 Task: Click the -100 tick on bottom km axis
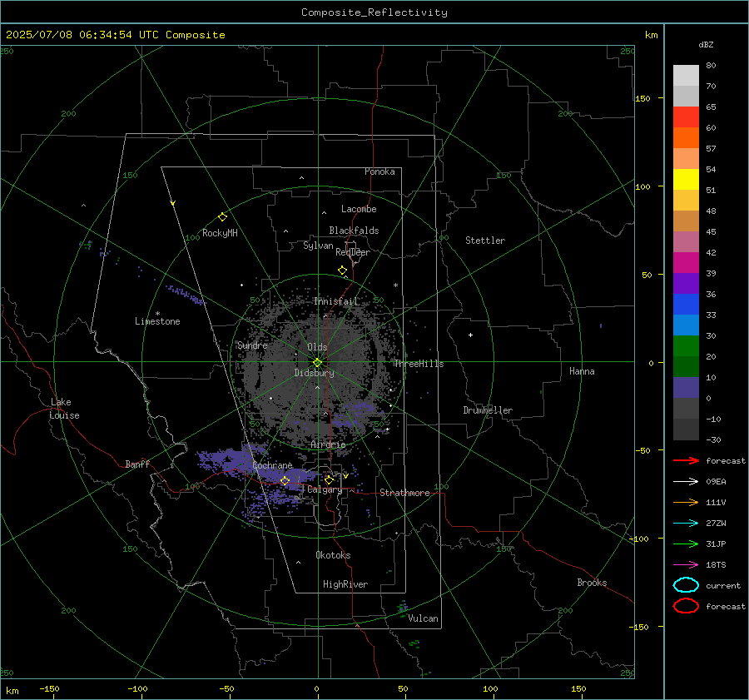(x=137, y=688)
